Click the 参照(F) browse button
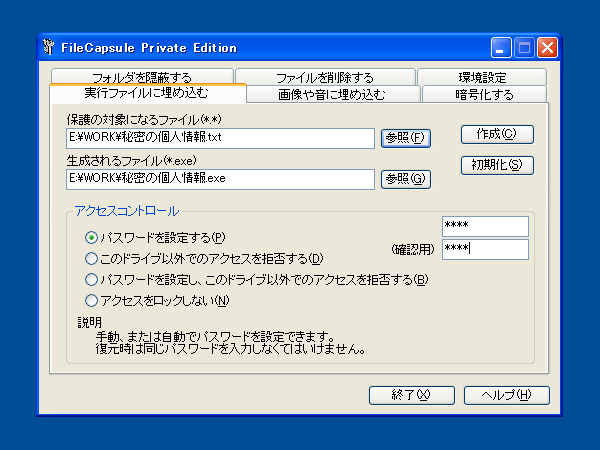Viewport: 600px width, 450px height. (x=406, y=138)
